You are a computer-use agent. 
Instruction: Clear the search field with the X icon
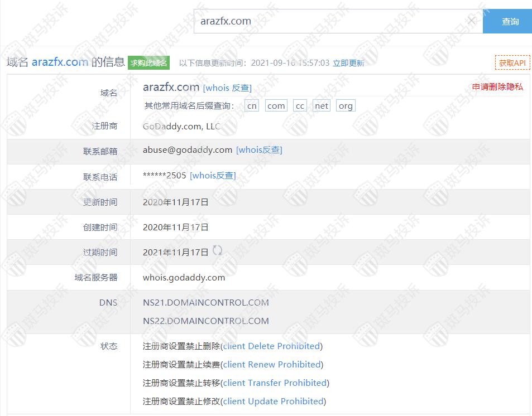point(471,21)
